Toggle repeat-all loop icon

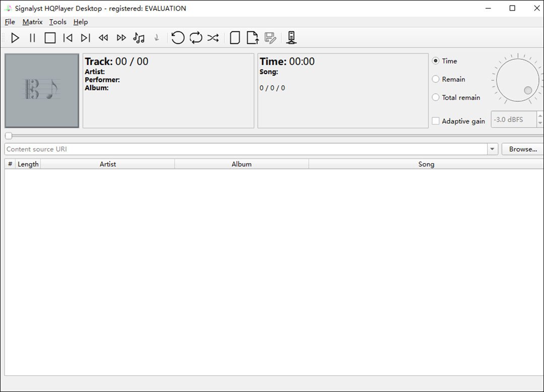195,37
